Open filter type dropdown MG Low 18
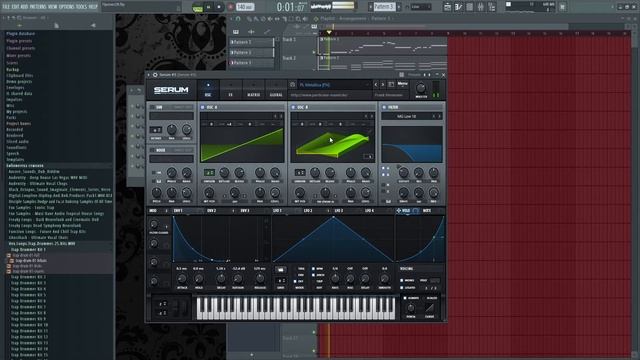Image resolution: width=640 pixels, height=360 pixels. tap(407, 116)
